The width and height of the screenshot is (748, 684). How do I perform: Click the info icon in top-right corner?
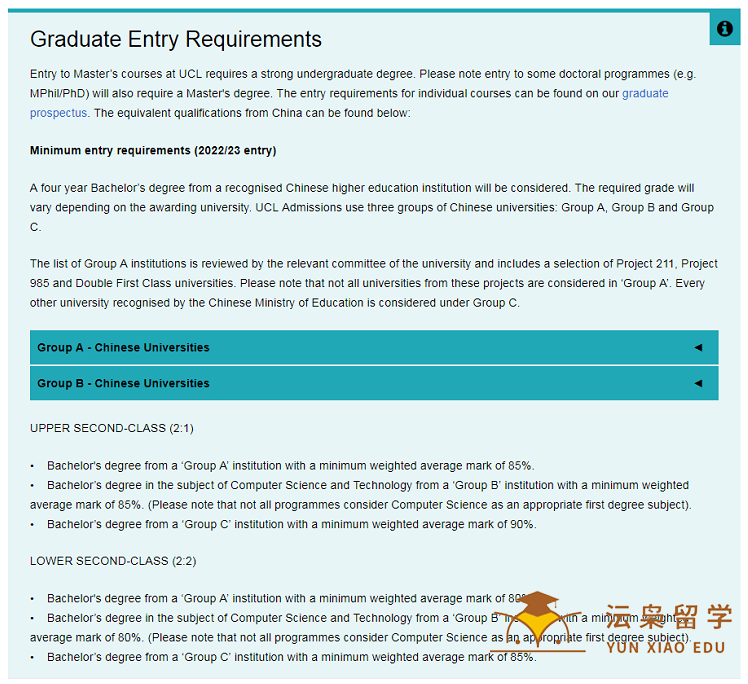(724, 29)
